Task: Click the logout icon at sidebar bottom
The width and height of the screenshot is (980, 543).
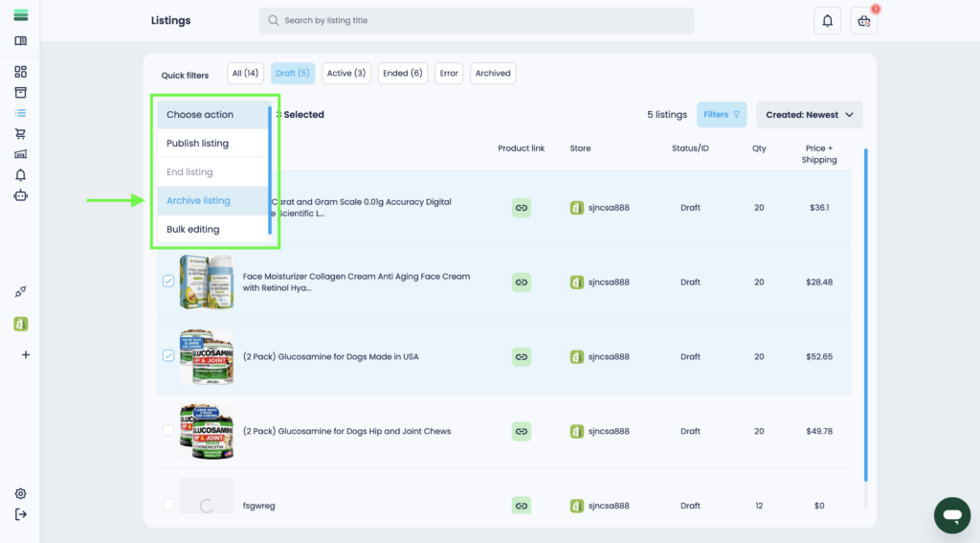Action: pos(20,514)
